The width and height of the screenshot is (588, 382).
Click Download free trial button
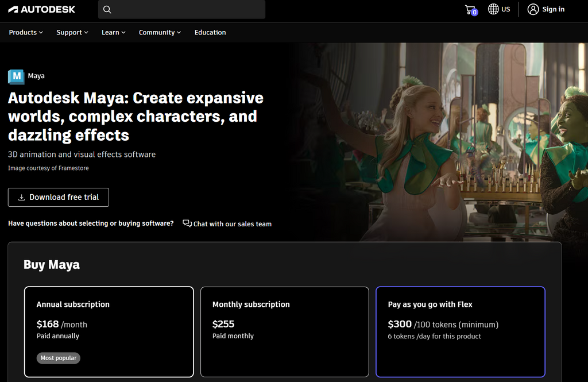(x=59, y=198)
